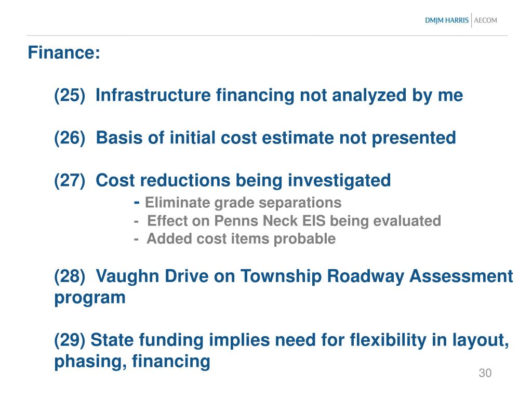Click the AECOM logo text
This screenshot has width=532, height=399.
tap(486, 20)
